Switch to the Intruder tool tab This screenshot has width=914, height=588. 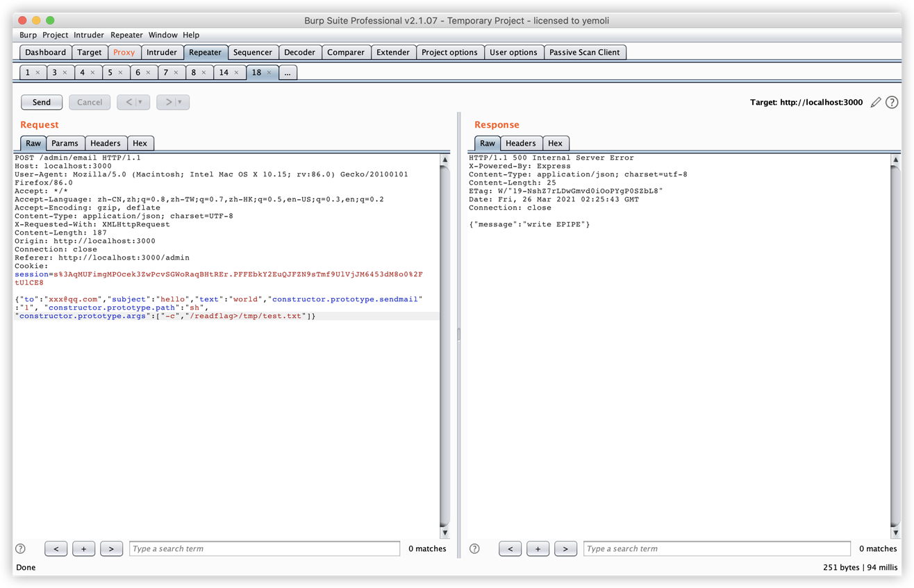pos(162,52)
